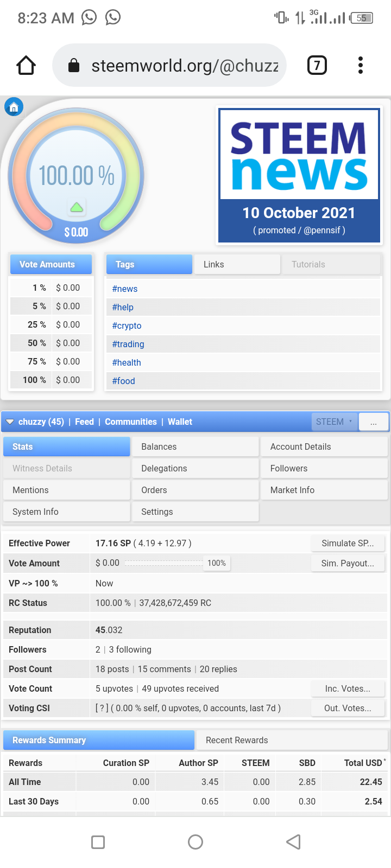Switch to the Settings tab
The width and height of the screenshot is (391, 868).
(195, 512)
